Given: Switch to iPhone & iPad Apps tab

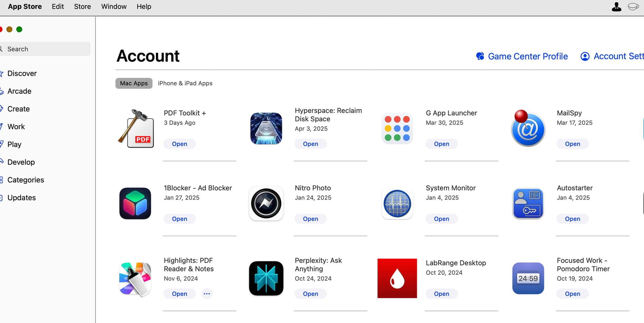Looking at the screenshot, I should coord(185,83).
